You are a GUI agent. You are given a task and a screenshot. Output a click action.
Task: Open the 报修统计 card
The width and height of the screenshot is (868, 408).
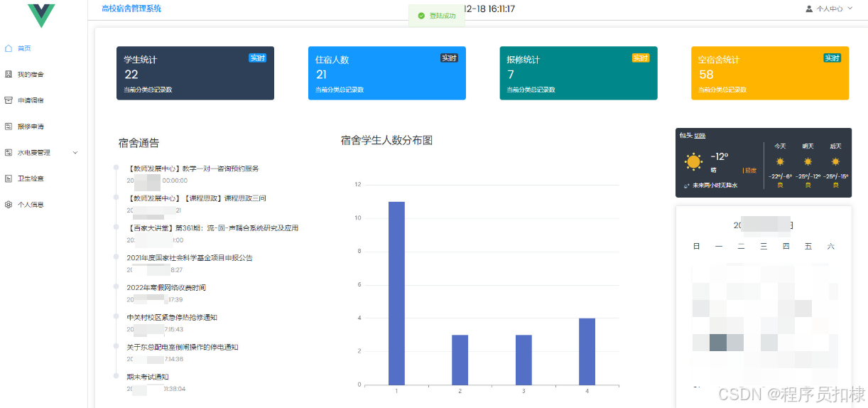(578, 73)
